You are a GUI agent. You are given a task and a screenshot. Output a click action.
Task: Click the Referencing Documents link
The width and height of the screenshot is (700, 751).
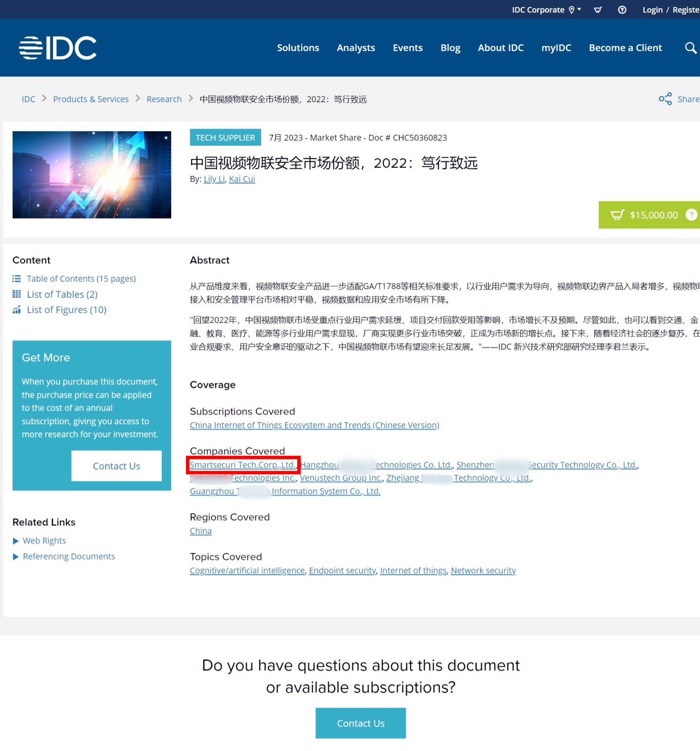pyautogui.click(x=69, y=557)
